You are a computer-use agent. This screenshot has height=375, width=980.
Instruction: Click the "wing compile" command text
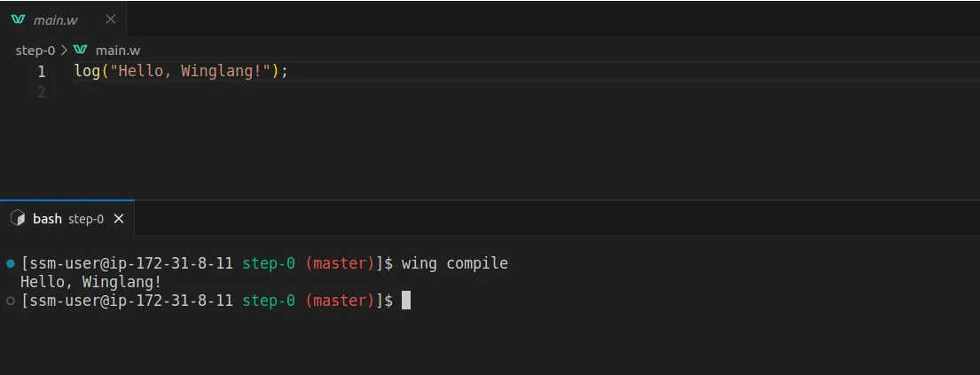coord(455,263)
